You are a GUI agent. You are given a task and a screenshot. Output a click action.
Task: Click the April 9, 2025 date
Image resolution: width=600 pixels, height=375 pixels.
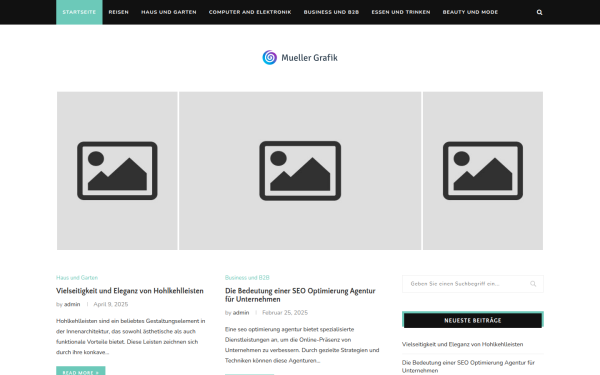pos(111,304)
